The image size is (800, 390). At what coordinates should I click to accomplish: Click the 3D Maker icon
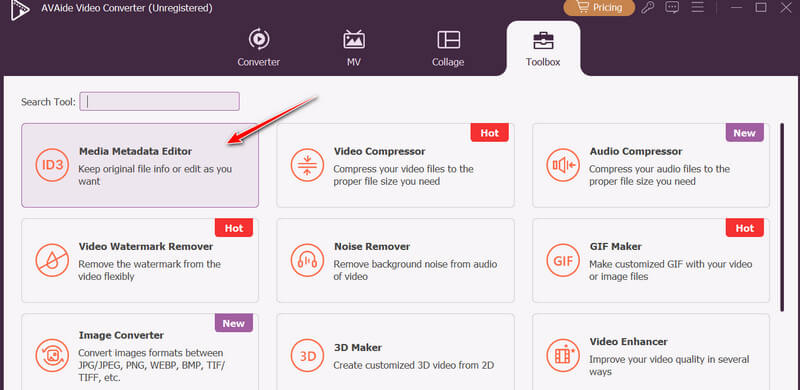point(307,355)
